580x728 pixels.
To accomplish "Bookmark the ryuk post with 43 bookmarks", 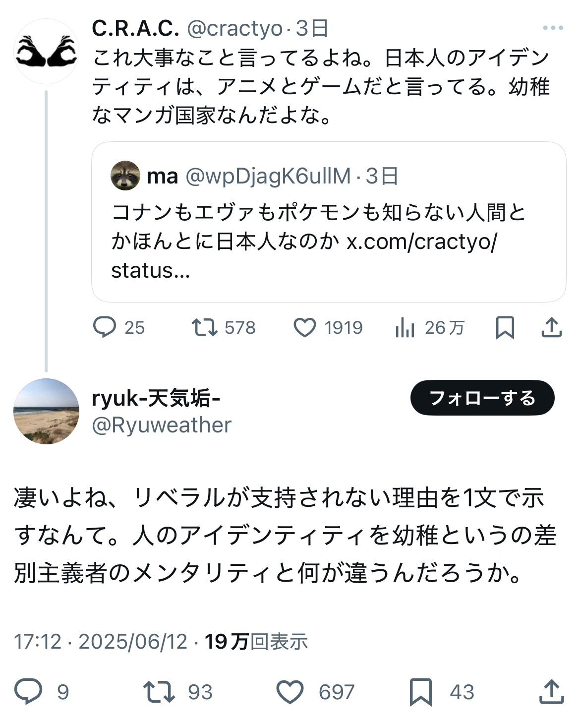I will (421, 692).
